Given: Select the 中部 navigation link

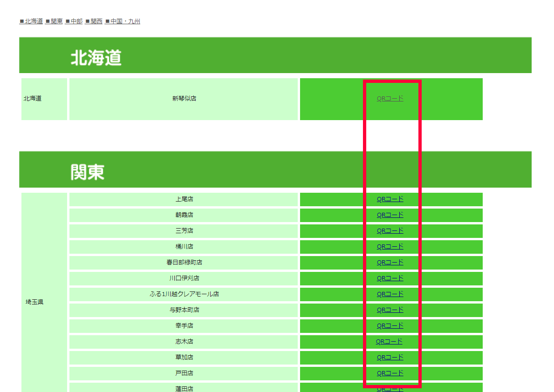Looking at the screenshot, I should 74,21.
